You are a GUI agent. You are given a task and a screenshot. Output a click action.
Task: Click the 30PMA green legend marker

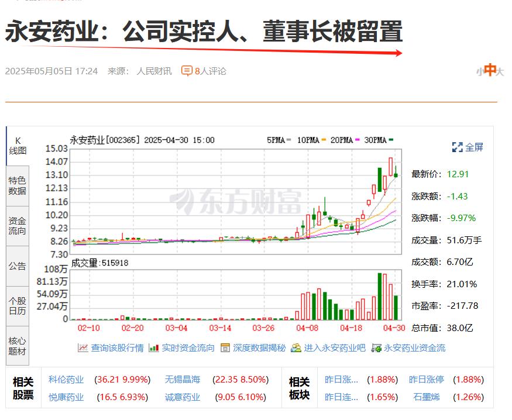click(391, 140)
